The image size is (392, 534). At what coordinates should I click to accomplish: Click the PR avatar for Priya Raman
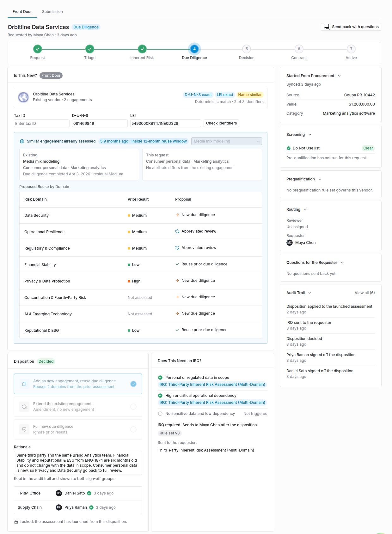click(x=59, y=507)
